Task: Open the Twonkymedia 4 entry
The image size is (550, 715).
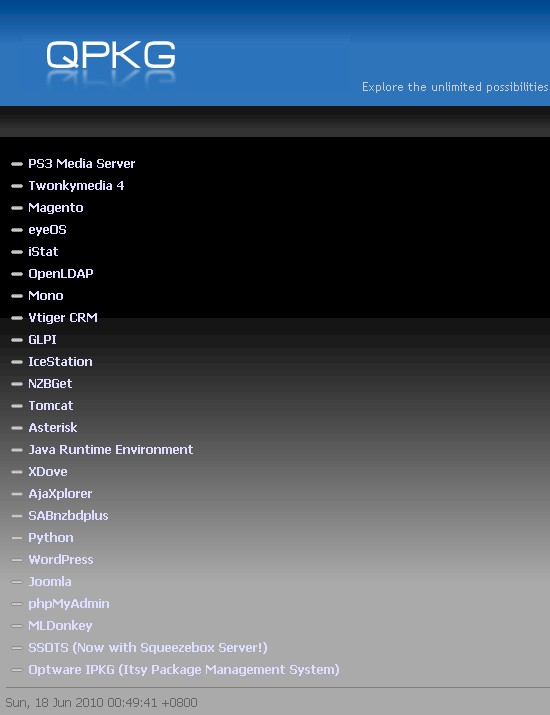Action: click(x=76, y=186)
